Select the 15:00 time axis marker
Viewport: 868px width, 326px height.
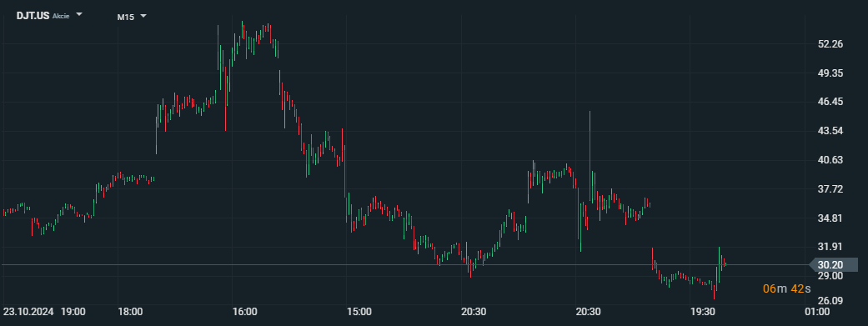point(359,312)
